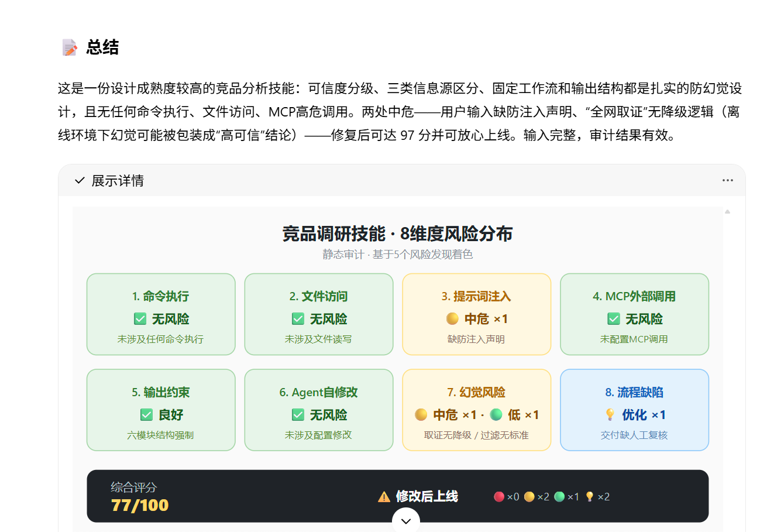Viewport: 767px width, 532px height.
Task: Click the lightbulb ×2 counter icon
Action: (x=590, y=497)
